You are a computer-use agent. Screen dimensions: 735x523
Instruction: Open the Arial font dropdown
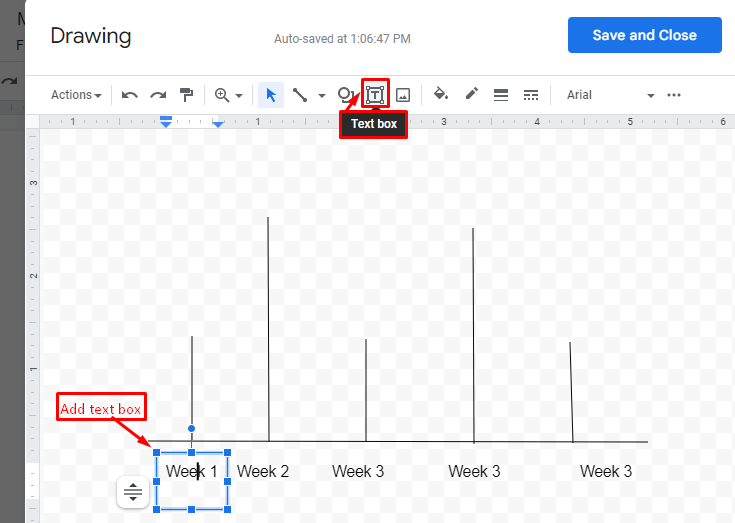610,95
